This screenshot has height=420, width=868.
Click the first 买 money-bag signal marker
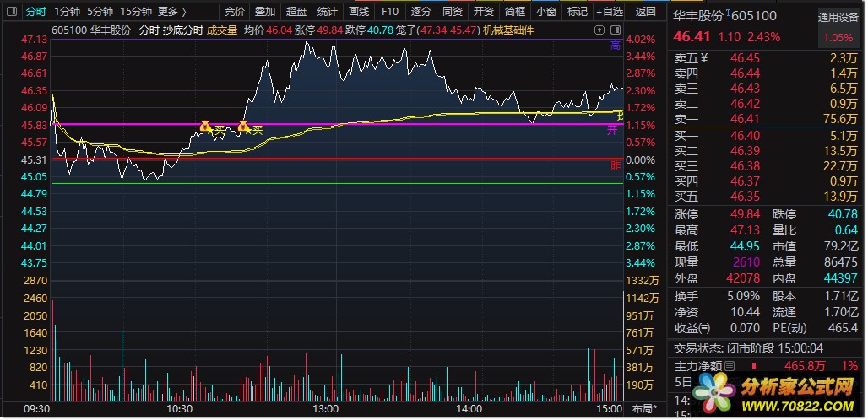[205, 127]
